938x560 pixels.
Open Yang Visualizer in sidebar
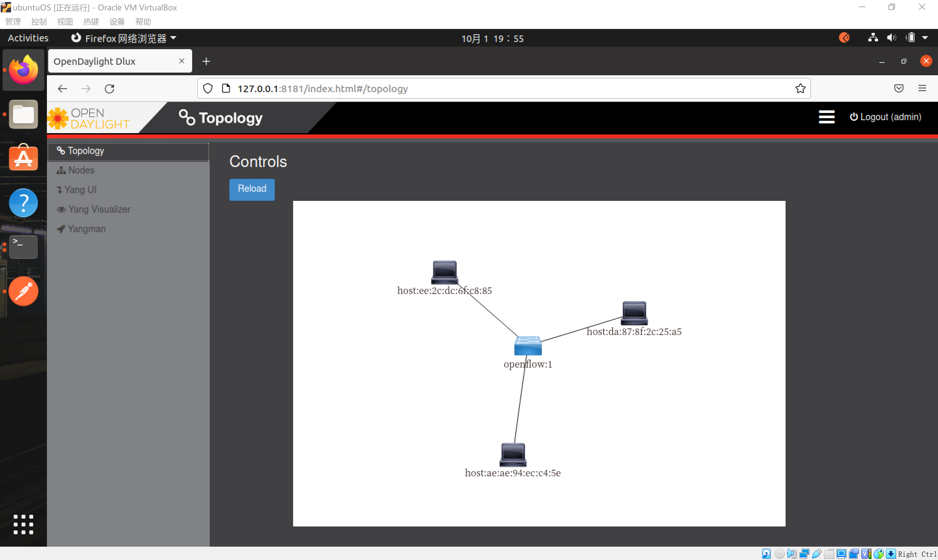tap(99, 209)
